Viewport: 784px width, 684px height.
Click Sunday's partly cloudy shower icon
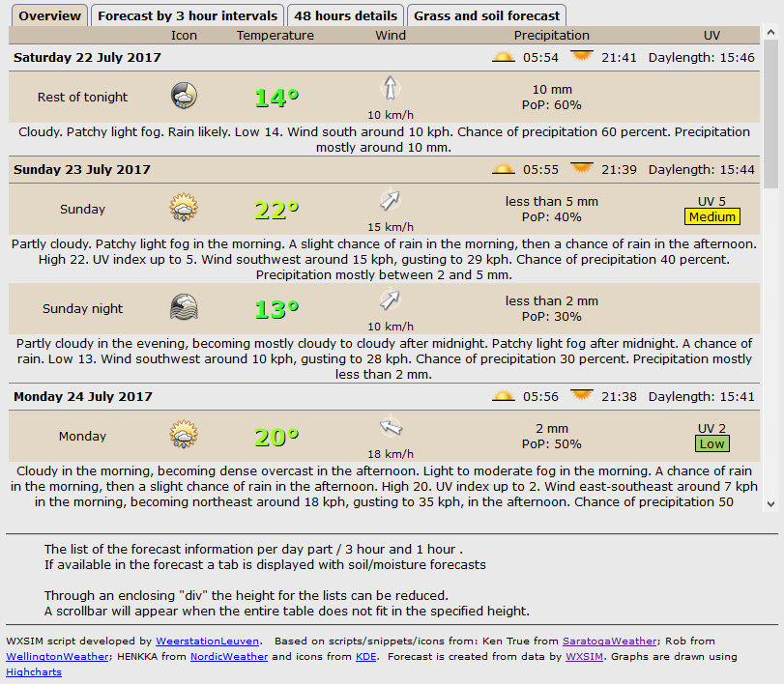(x=184, y=207)
